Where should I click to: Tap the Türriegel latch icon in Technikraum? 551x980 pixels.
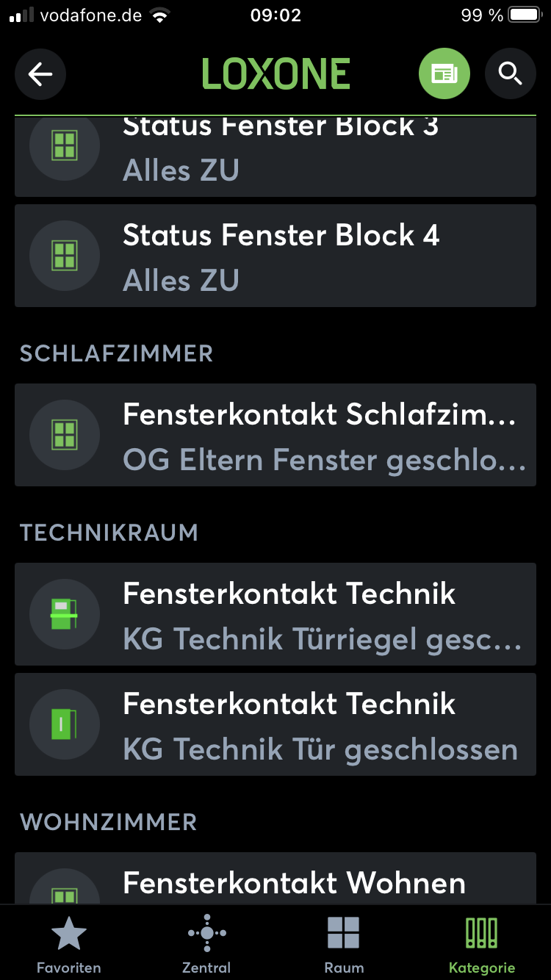[65, 614]
